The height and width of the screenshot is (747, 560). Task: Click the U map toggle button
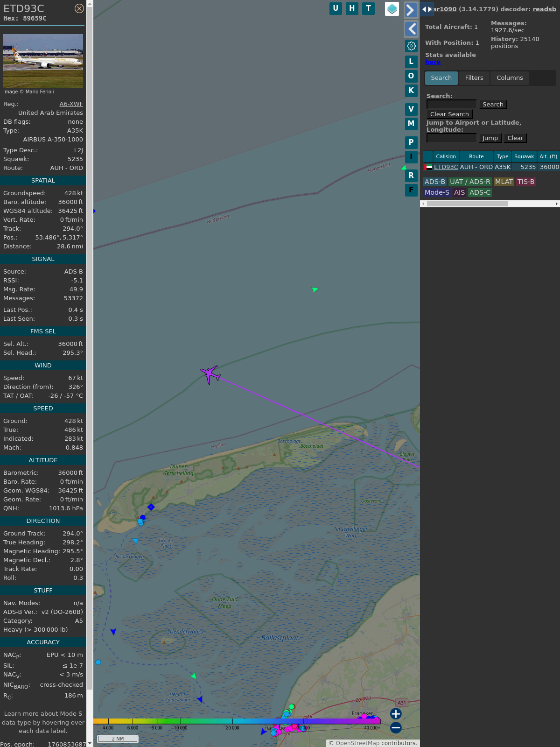(336, 8)
